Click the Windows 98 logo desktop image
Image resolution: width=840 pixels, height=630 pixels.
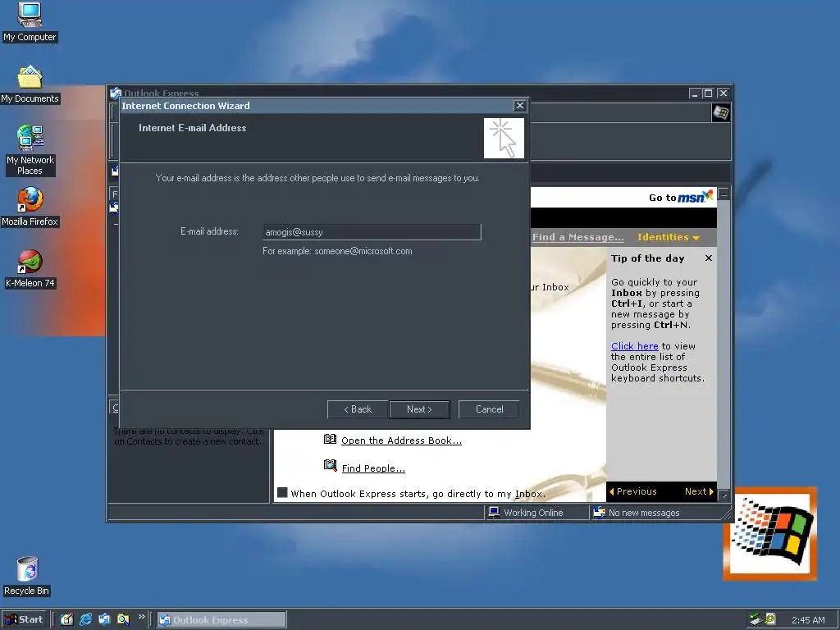point(769,533)
